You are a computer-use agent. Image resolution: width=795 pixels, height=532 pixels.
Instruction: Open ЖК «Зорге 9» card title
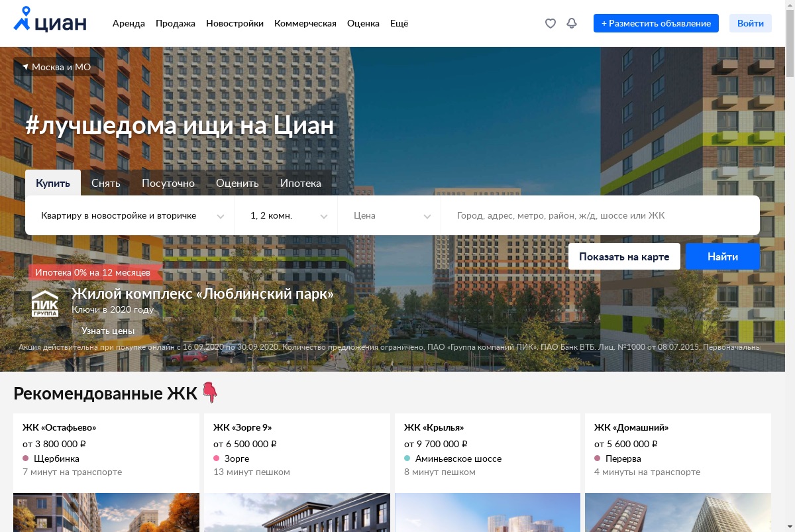(x=242, y=427)
